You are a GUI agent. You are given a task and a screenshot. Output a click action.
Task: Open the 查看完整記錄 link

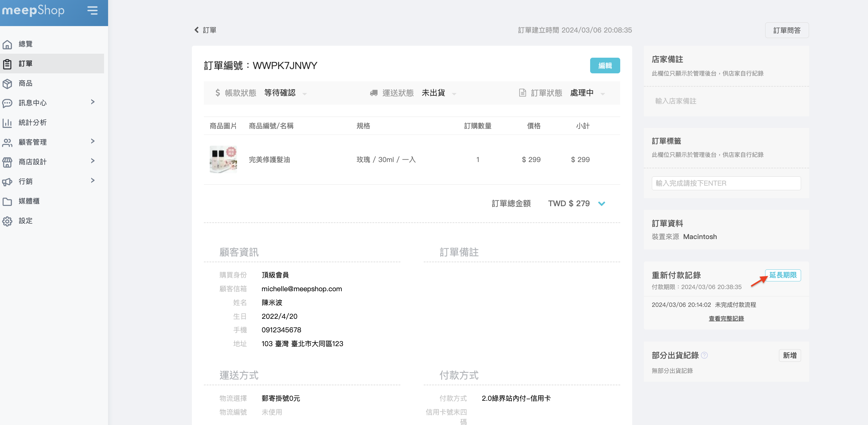click(726, 319)
